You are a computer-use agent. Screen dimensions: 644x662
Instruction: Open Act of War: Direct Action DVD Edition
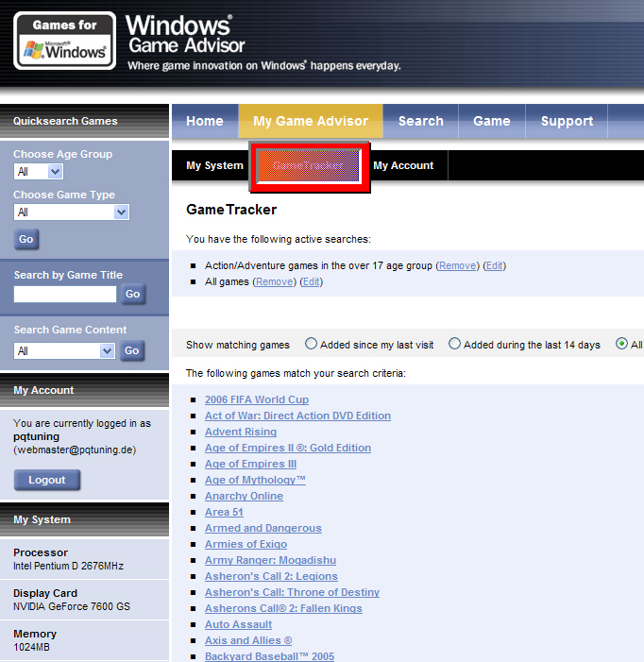click(x=297, y=416)
